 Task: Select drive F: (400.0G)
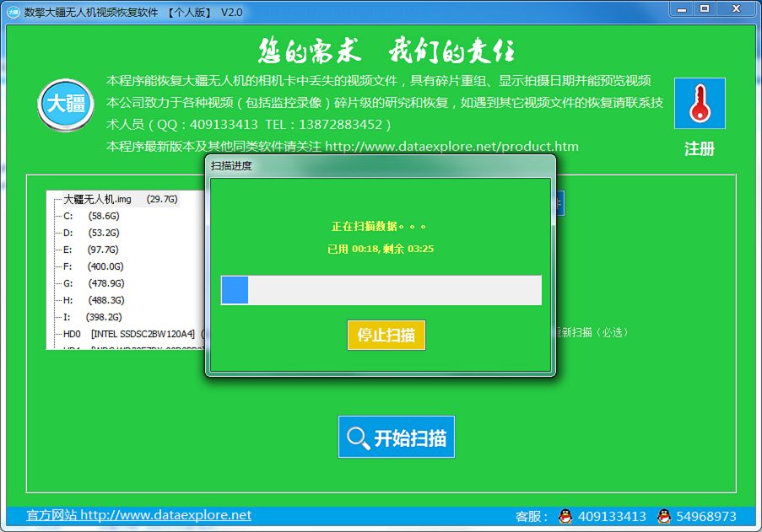point(94,266)
